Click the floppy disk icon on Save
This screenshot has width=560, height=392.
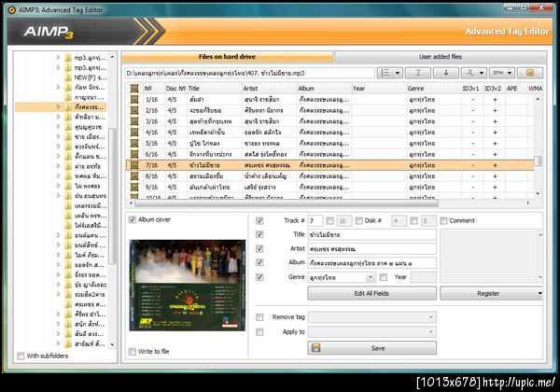[315, 348]
